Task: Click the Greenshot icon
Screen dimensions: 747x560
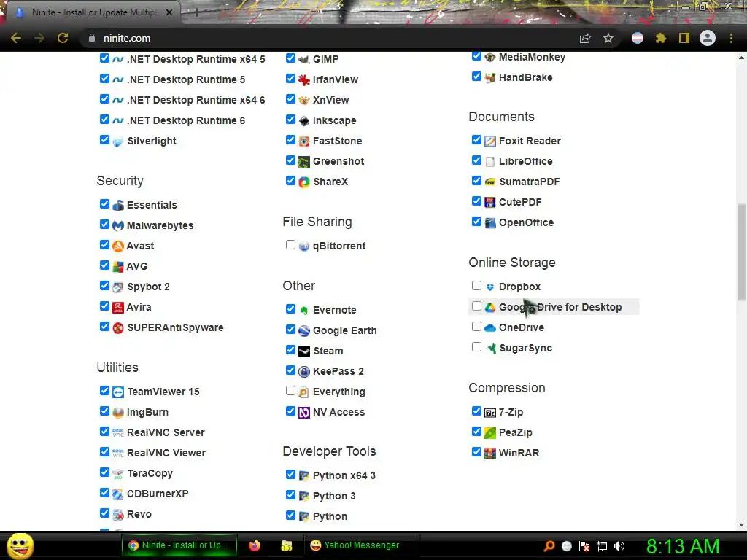Action: click(303, 161)
